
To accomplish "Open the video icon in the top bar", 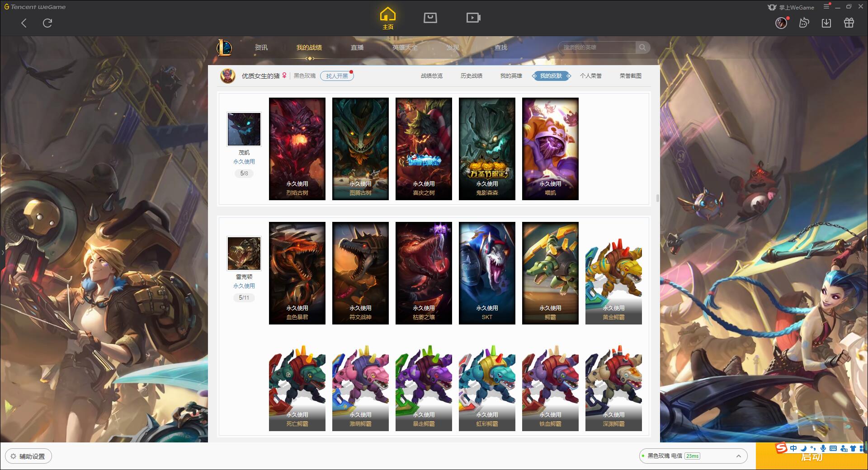I will coord(473,18).
